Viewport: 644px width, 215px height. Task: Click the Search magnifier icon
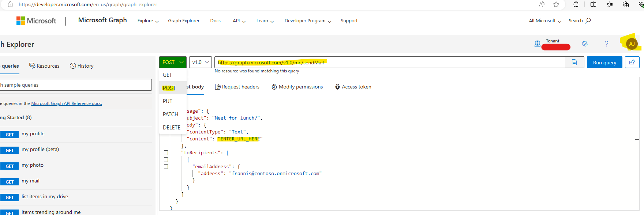coord(588,20)
